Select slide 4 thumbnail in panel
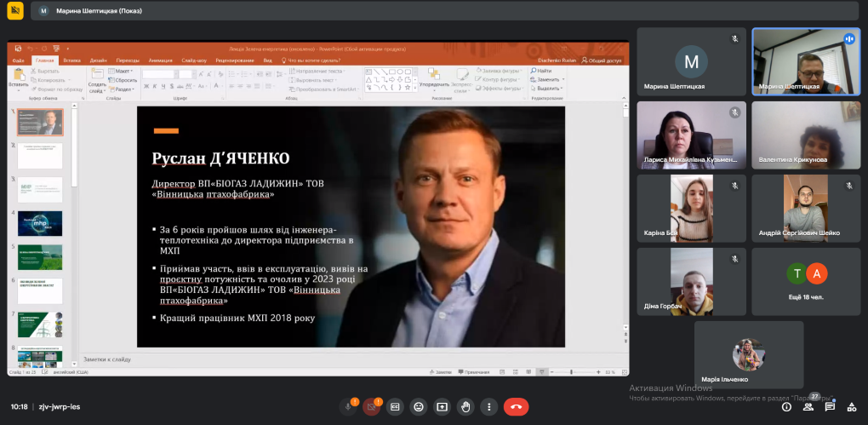868x425 pixels. click(x=40, y=223)
